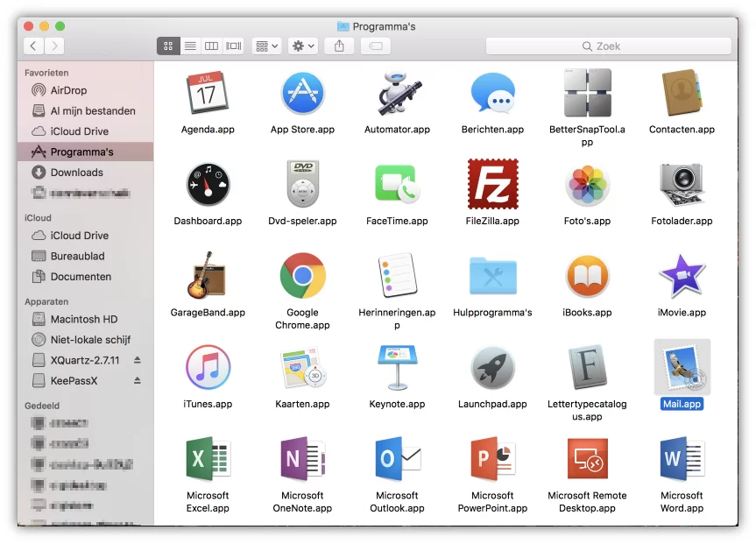Select the Kaarten.app map icon

point(302,367)
